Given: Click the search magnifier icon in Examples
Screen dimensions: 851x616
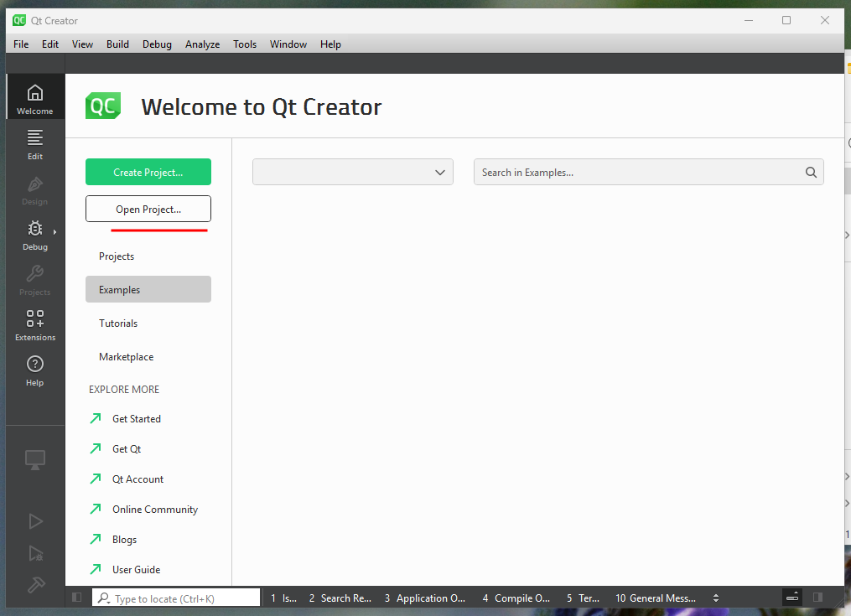Looking at the screenshot, I should tap(811, 173).
